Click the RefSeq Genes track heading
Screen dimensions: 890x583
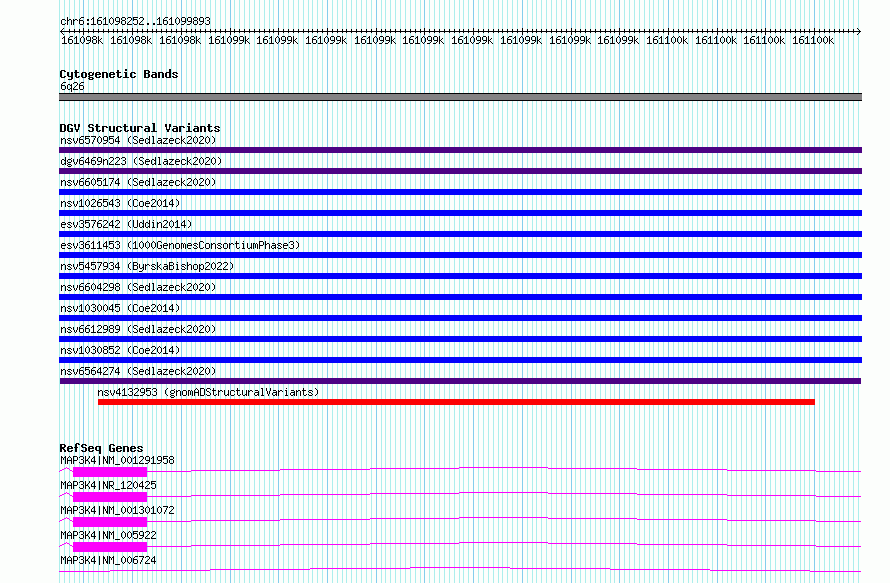pos(101,448)
